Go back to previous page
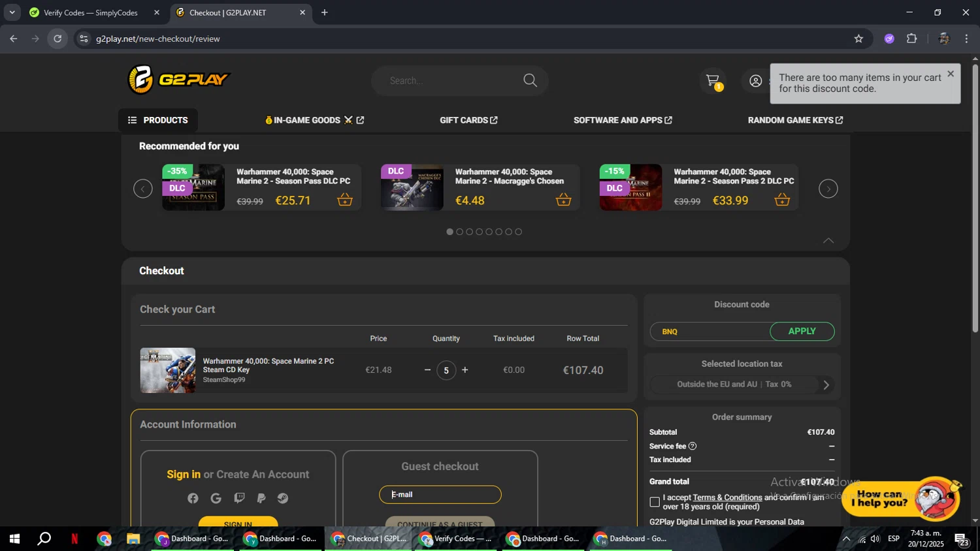This screenshot has height=551, width=980. tap(14, 39)
